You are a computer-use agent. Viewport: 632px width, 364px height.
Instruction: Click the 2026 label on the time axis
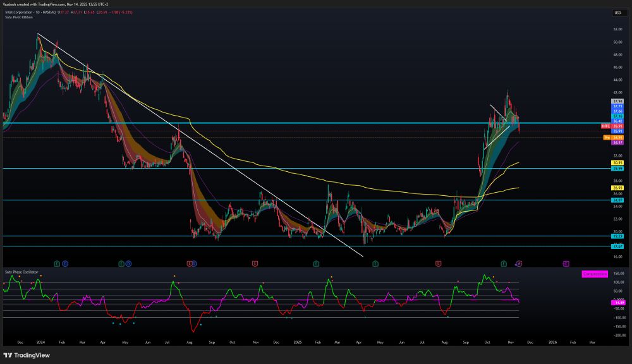[x=552, y=343]
